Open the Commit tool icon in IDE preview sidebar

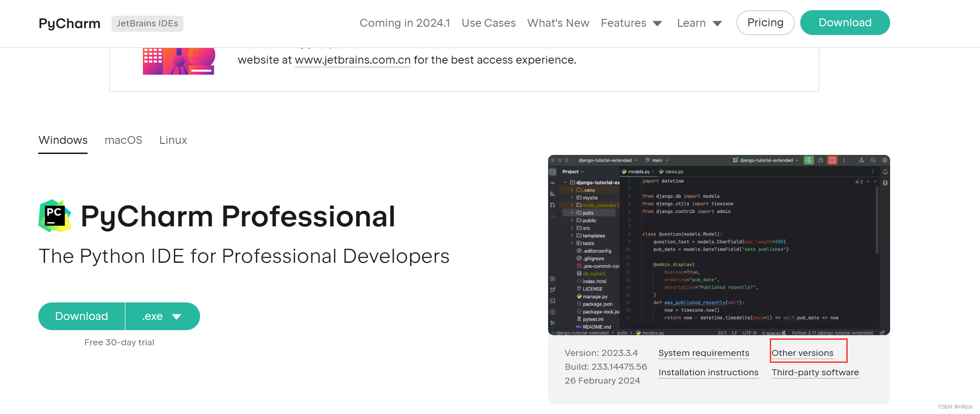[553, 183]
